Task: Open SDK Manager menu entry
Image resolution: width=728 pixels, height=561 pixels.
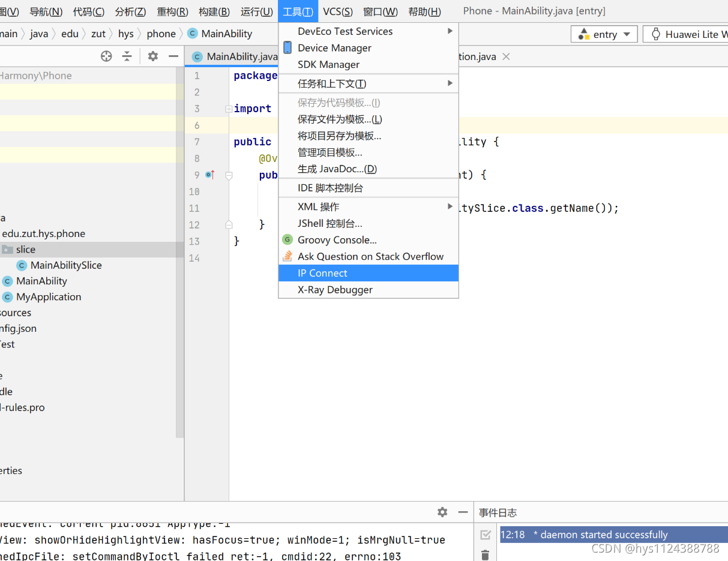Action: (369, 65)
